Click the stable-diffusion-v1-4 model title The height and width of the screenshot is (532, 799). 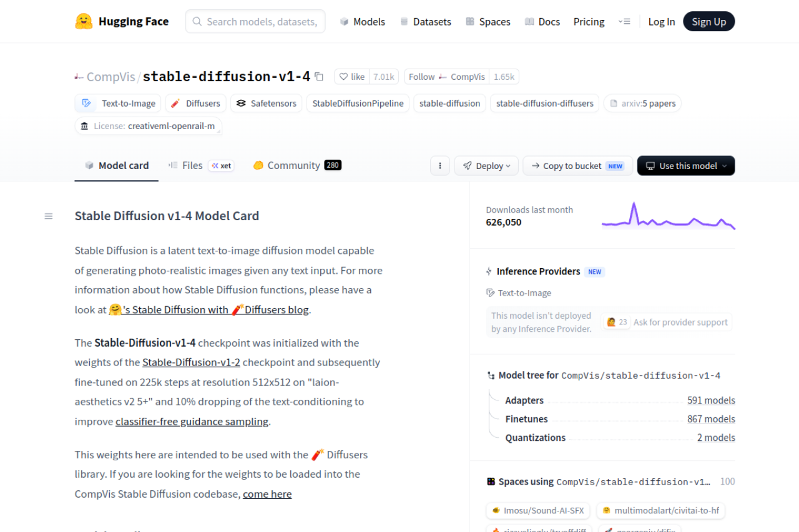[x=227, y=77]
